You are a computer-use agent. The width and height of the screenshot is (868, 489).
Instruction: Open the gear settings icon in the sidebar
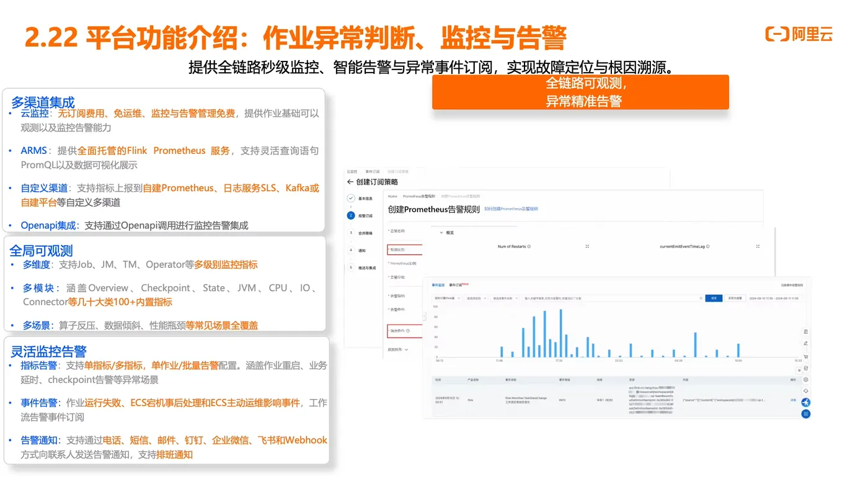(806, 379)
